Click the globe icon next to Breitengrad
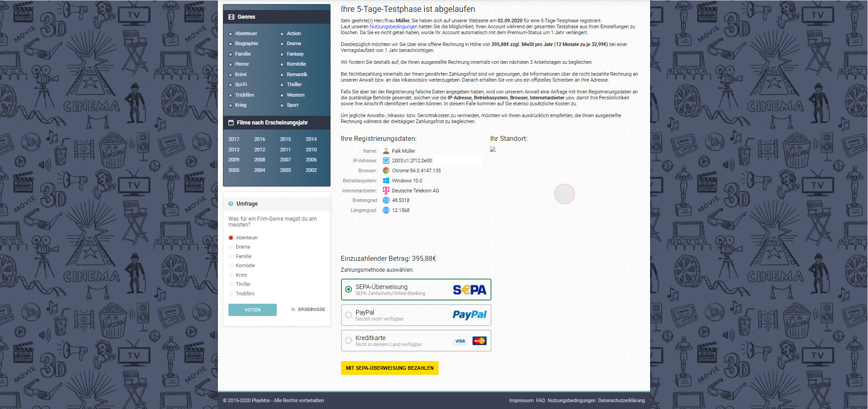 386,200
